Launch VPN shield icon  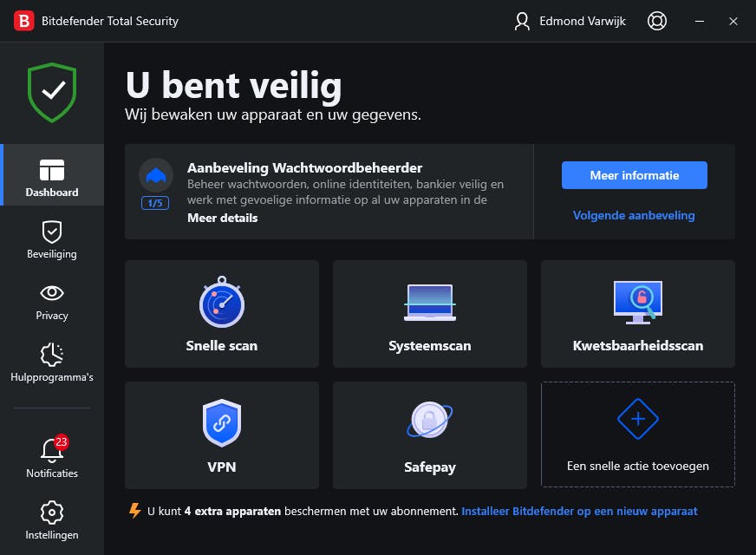point(222,424)
